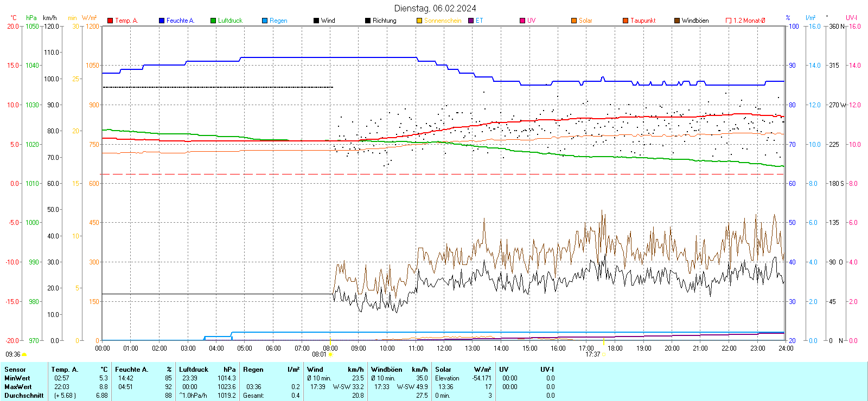Click the 17:37 sunset marker on the time axis
Viewport: 868px width, 401px height.
tap(603, 354)
